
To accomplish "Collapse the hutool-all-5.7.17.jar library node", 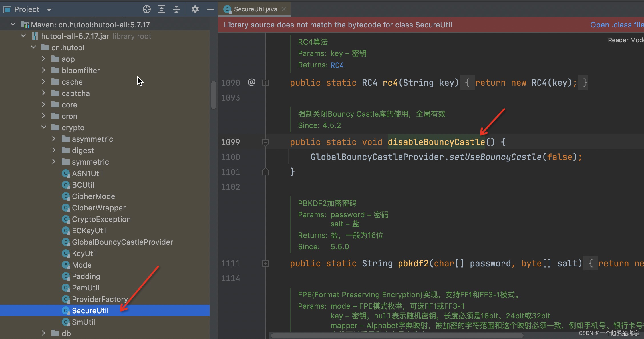I will click(23, 35).
